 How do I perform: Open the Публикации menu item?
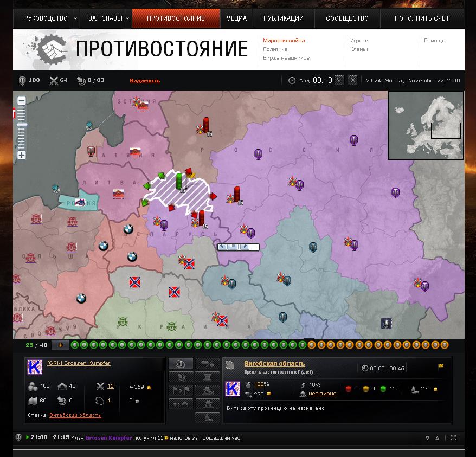click(284, 18)
